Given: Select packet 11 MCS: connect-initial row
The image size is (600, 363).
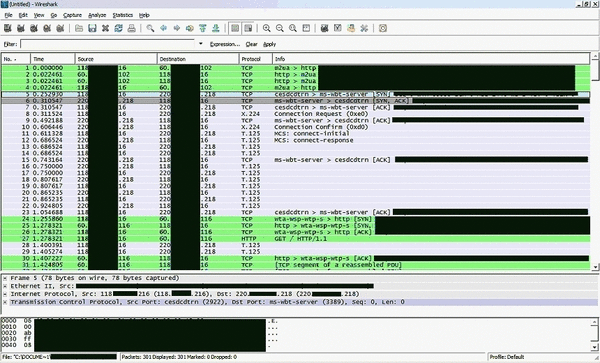Looking at the screenshot, I should point(295,133).
